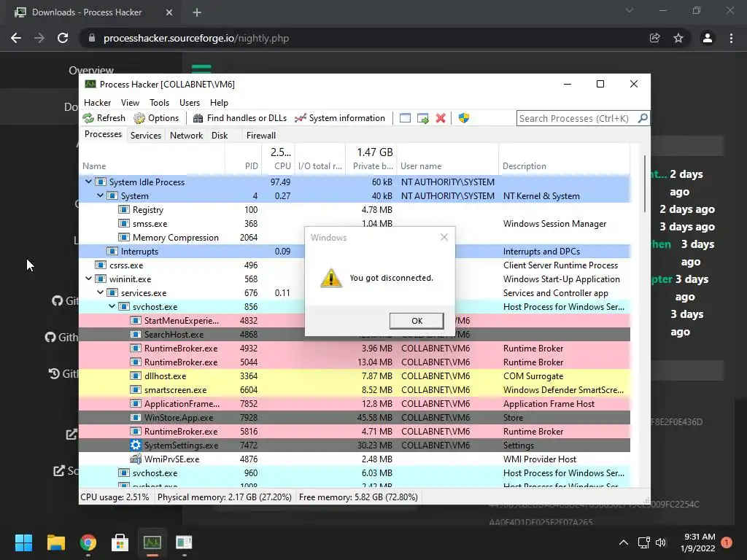Select the Registry process row
This screenshot has width=747, height=560.
pos(355,209)
